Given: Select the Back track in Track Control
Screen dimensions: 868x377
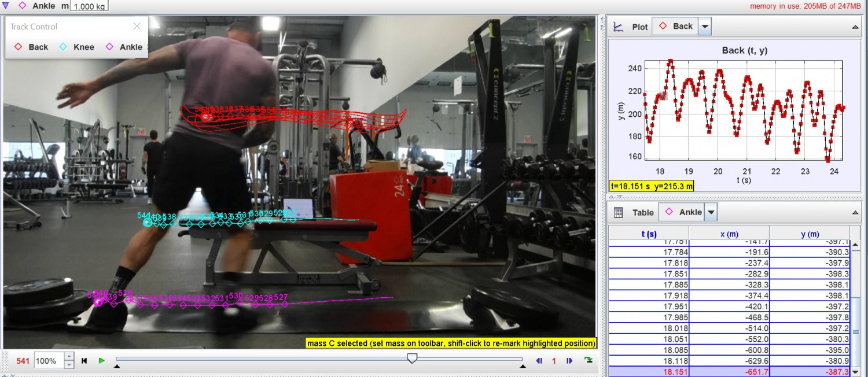Looking at the screenshot, I should point(31,47).
